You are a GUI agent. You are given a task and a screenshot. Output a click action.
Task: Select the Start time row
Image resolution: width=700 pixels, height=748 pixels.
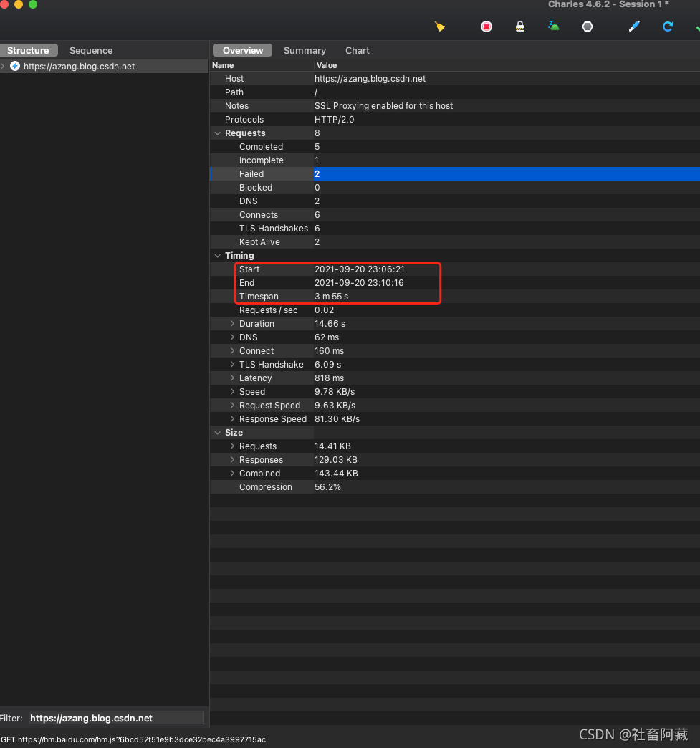[455, 269]
